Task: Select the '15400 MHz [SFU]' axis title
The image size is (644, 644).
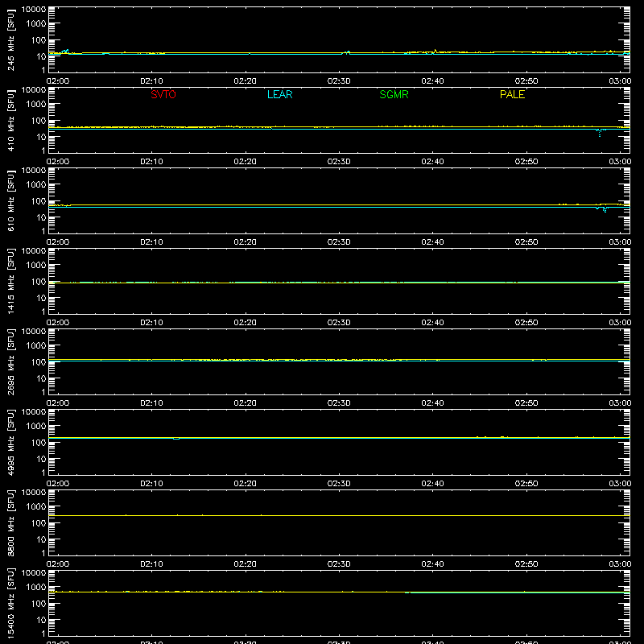Action: 10,603
